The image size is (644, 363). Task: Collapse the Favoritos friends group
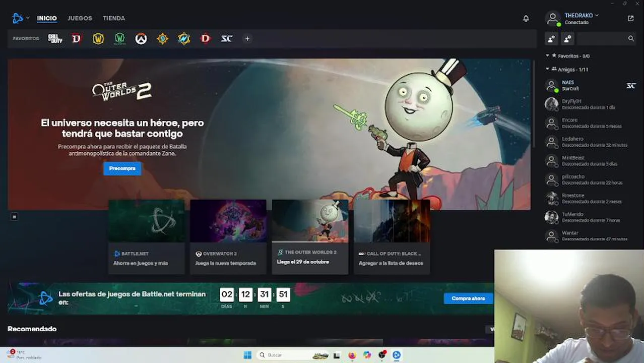[548, 55]
